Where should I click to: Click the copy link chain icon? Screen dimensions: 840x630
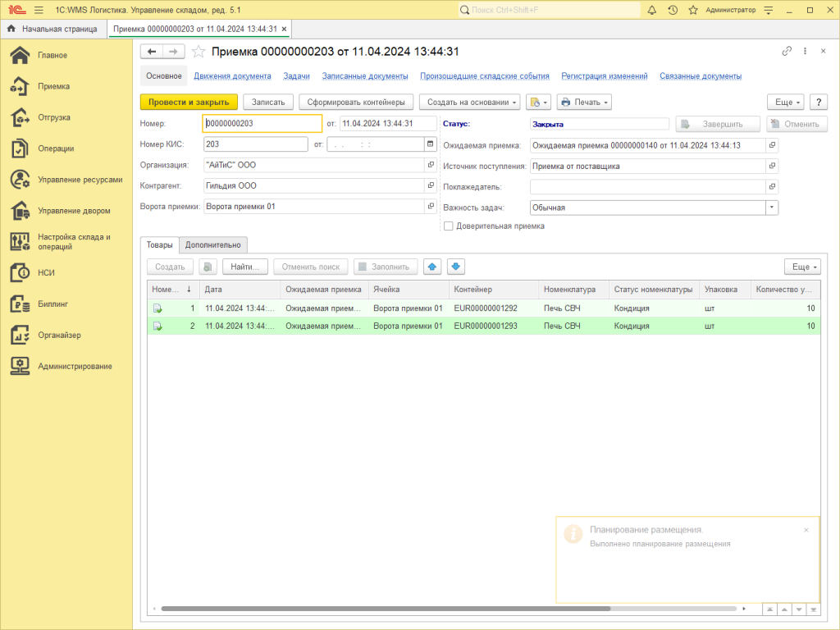point(787,51)
